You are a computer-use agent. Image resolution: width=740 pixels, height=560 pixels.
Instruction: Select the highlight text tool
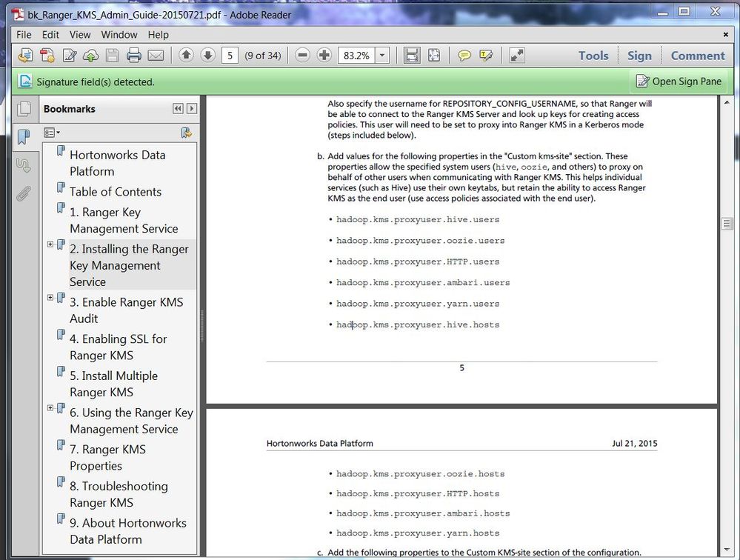point(486,56)
